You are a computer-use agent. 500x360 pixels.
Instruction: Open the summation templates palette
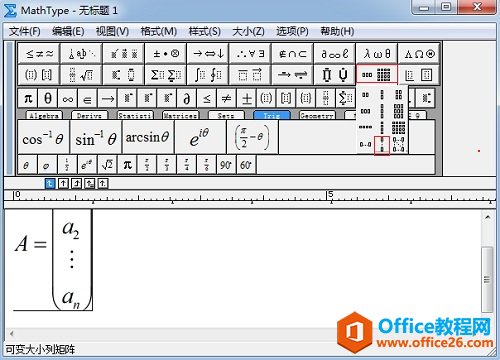click(166, 75)
